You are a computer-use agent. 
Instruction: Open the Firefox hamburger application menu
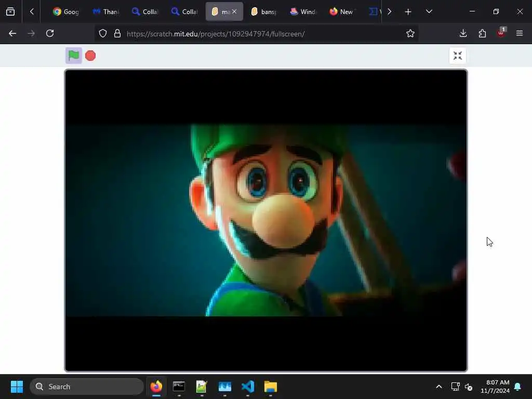(520, 33)
